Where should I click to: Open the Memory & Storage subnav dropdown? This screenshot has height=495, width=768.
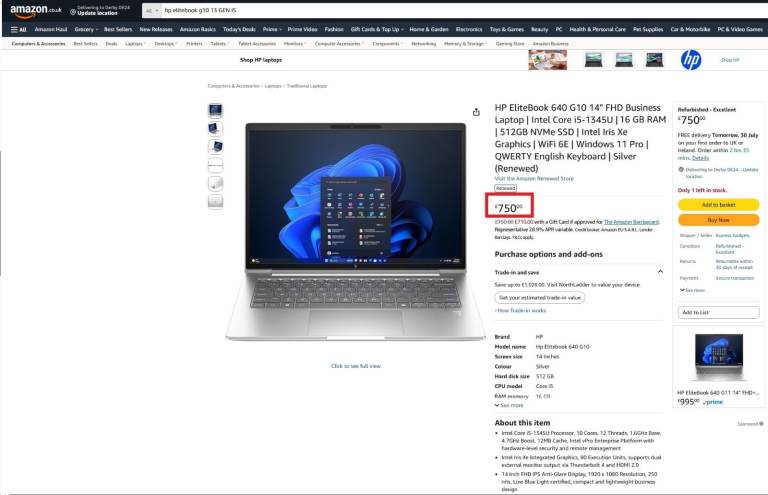(x=465, y=44)
